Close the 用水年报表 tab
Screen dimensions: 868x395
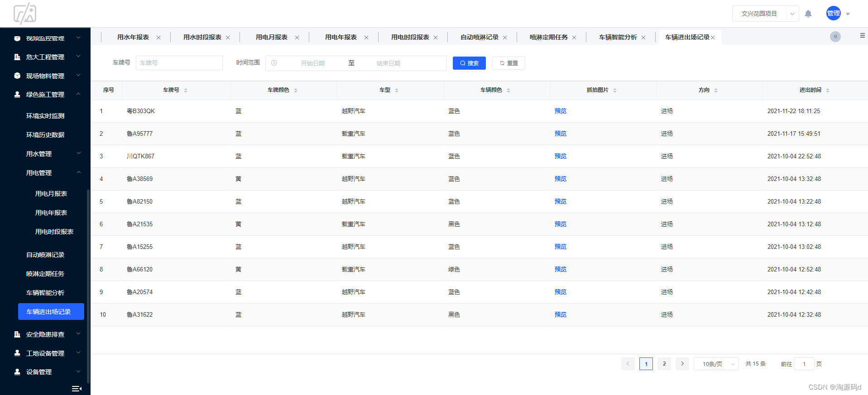(x=158, y=38)
